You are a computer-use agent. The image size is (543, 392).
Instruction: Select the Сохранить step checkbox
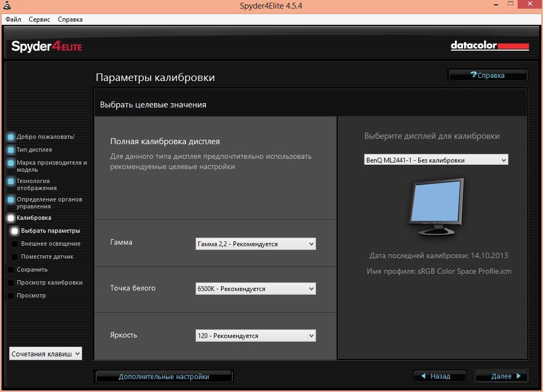(11, 270)
